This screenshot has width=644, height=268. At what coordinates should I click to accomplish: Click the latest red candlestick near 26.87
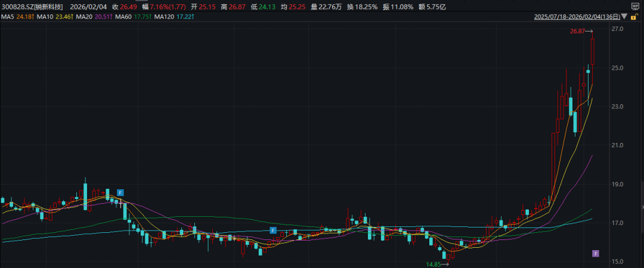tap(593, 51)
